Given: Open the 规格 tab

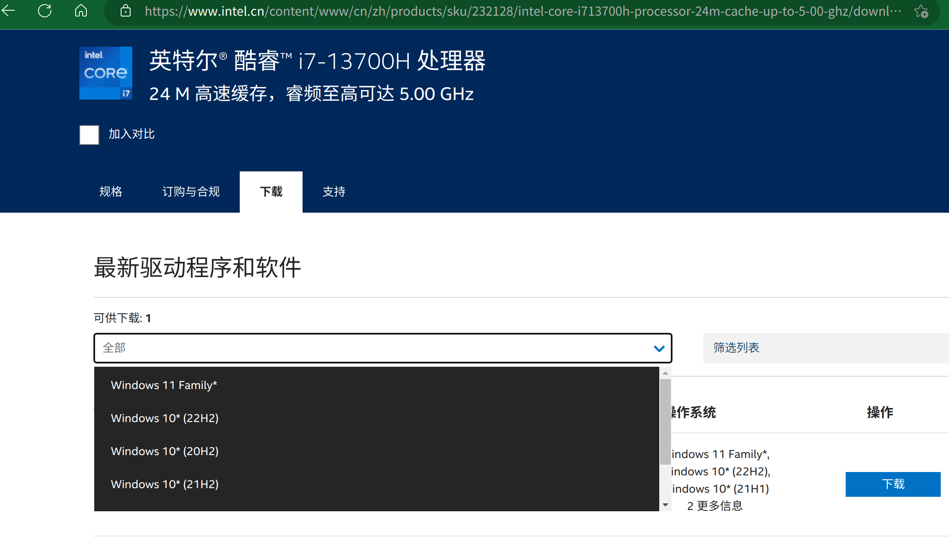Looking at the screenshot, I should coord(111,192).
